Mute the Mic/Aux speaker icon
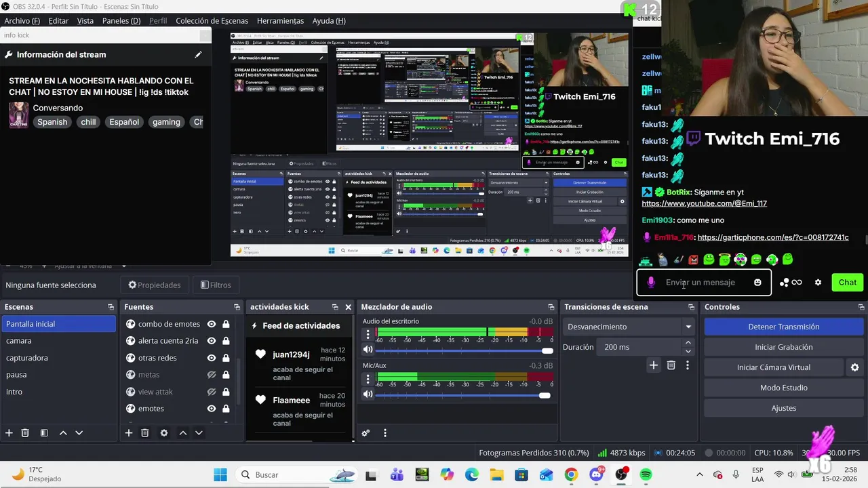The width and height of the screenshot is (868, 488). click(x=368, y=394)
